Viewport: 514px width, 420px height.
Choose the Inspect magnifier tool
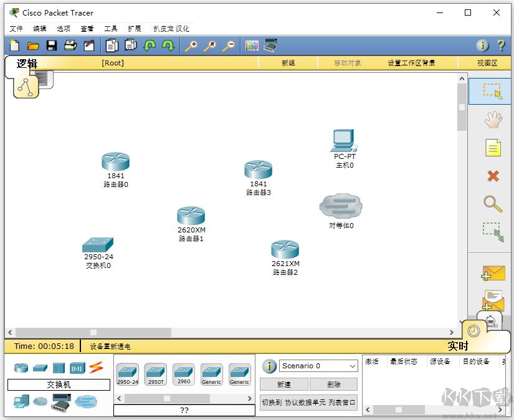[493, 204]
